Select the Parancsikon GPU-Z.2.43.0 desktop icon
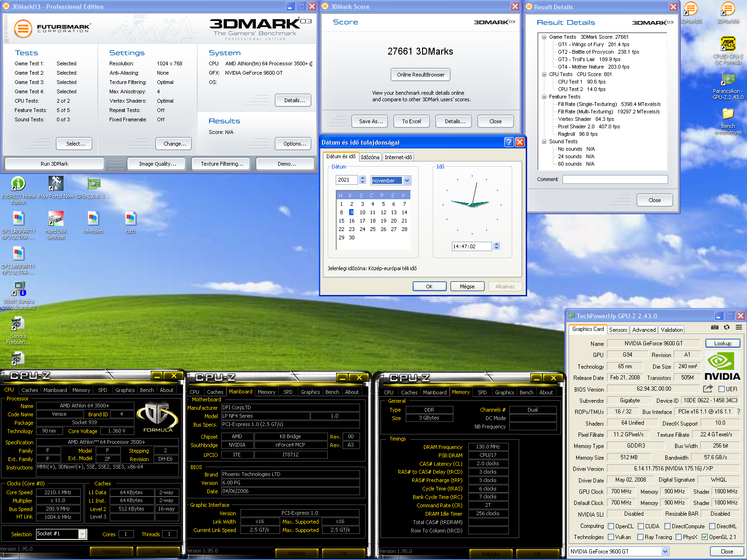747x560 pixels. [x=728, y=86]
